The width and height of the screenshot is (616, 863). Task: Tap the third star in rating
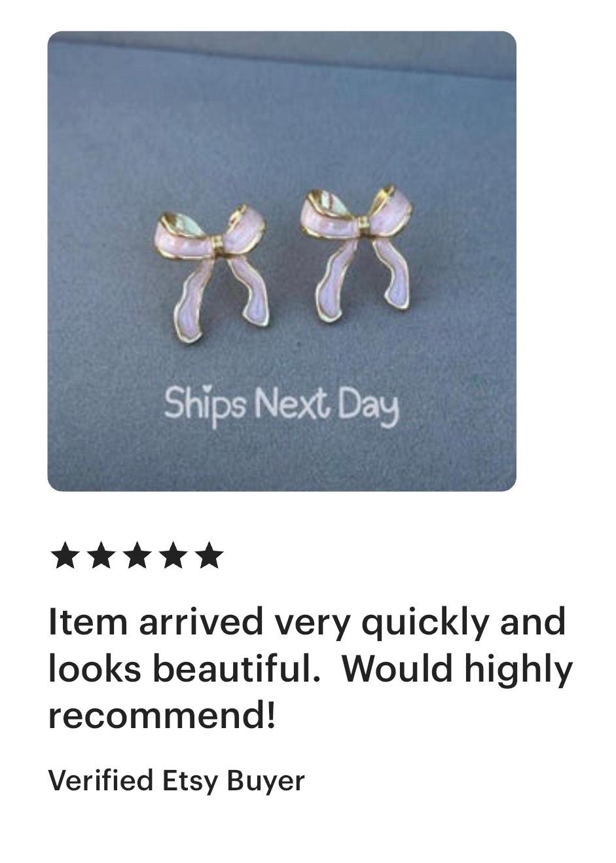tap(136, 556)
